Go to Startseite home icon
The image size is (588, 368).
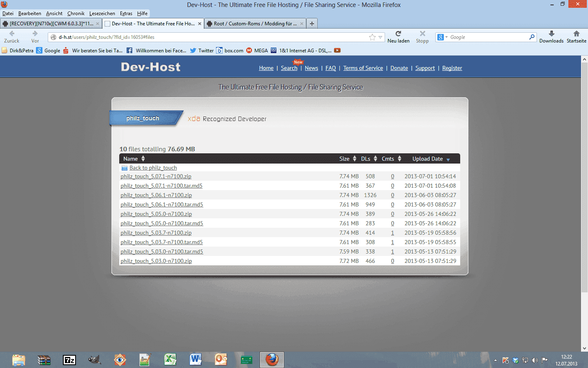[x=576, y=34]
